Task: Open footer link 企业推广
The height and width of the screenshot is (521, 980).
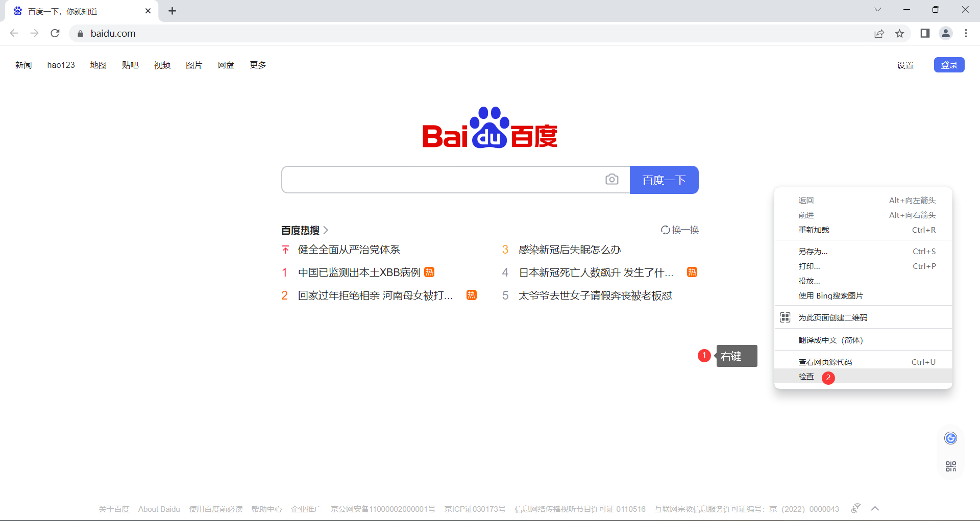Action: 306,509
